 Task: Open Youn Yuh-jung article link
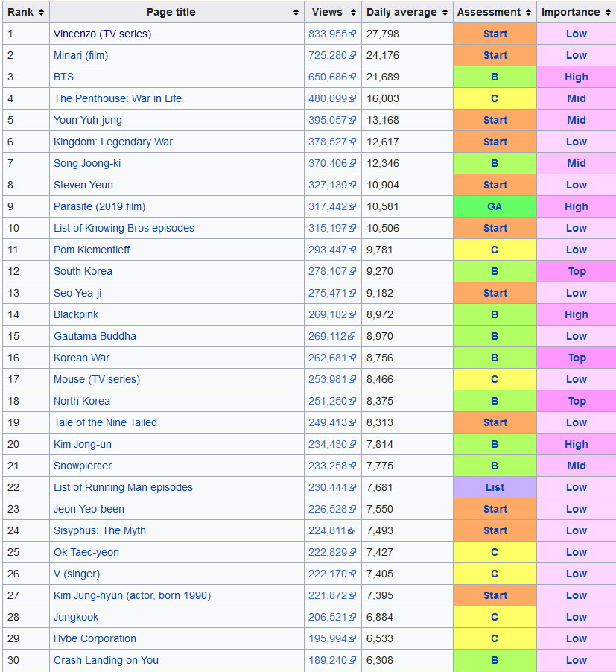coord(88,121)
